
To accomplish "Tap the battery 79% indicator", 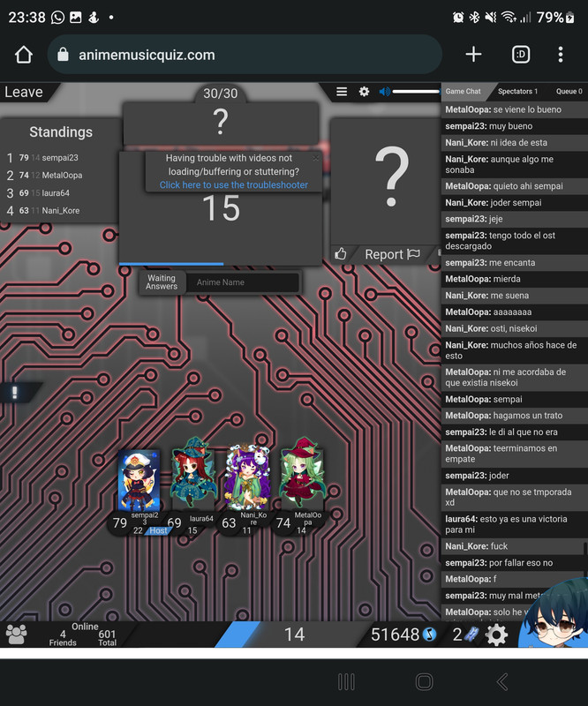I will (x=555, y=18).
